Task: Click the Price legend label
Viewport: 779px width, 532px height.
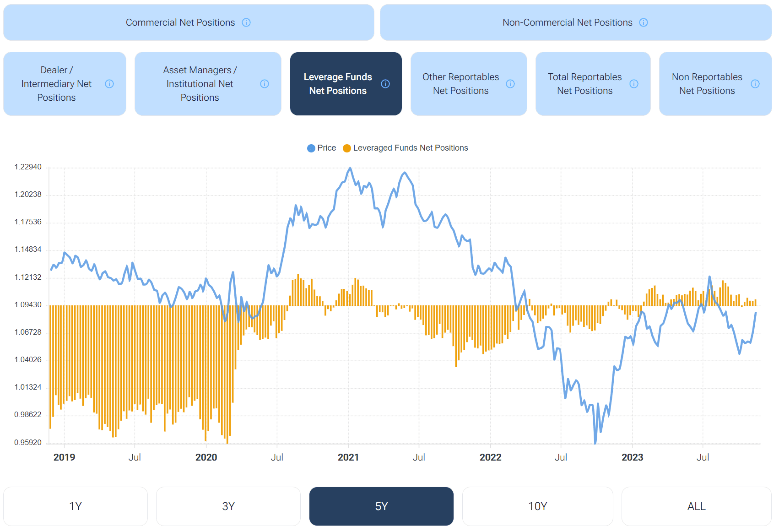Action: click(327, 148)
